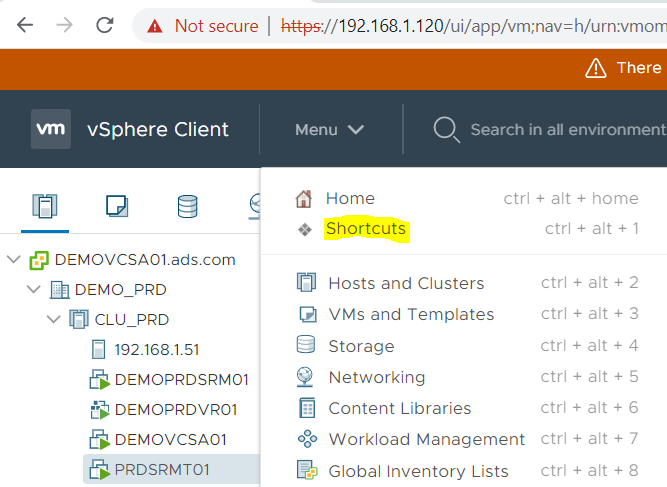Click the VM icon beside DEMOPRDVR01
This screenshot has height=487, width=667.
tap(100, 410)
